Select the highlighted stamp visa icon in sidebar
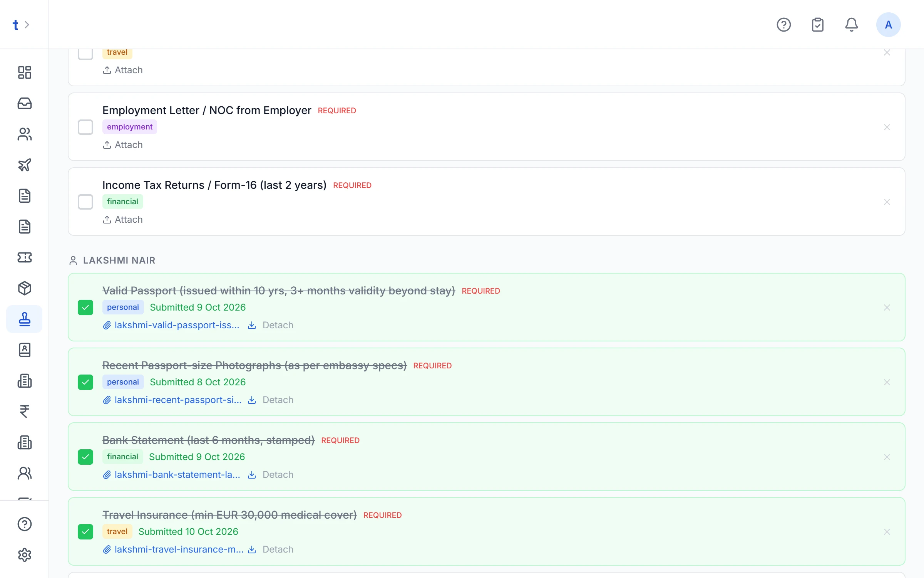Viewport: 924px width, 578px height. 25,319
